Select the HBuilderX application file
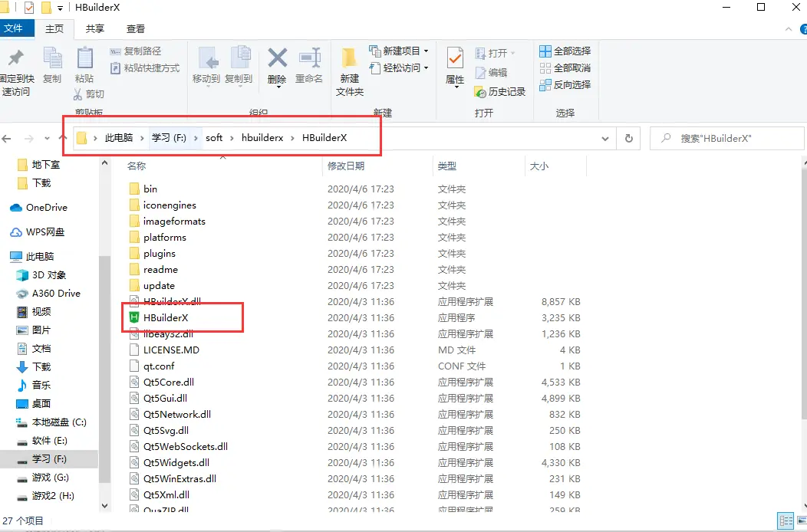The image size is (807, 532). pos(166,318)
